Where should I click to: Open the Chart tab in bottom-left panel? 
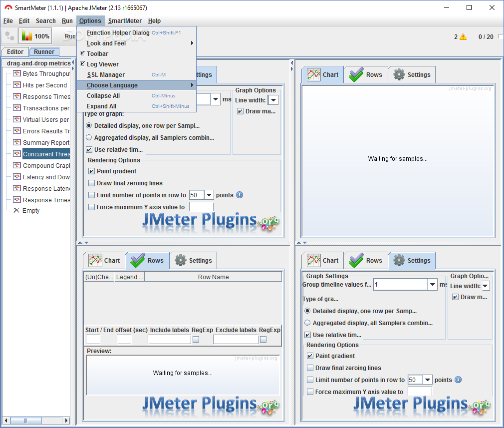tap(104, 260)
